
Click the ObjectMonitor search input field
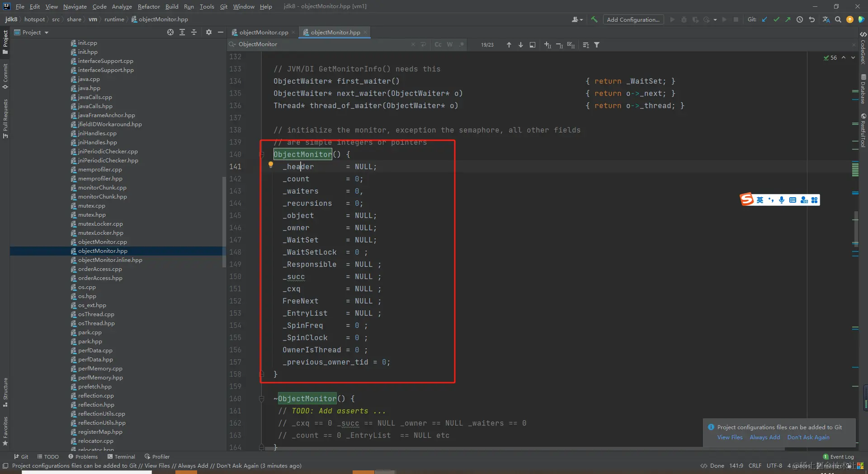tap(324, 44)
